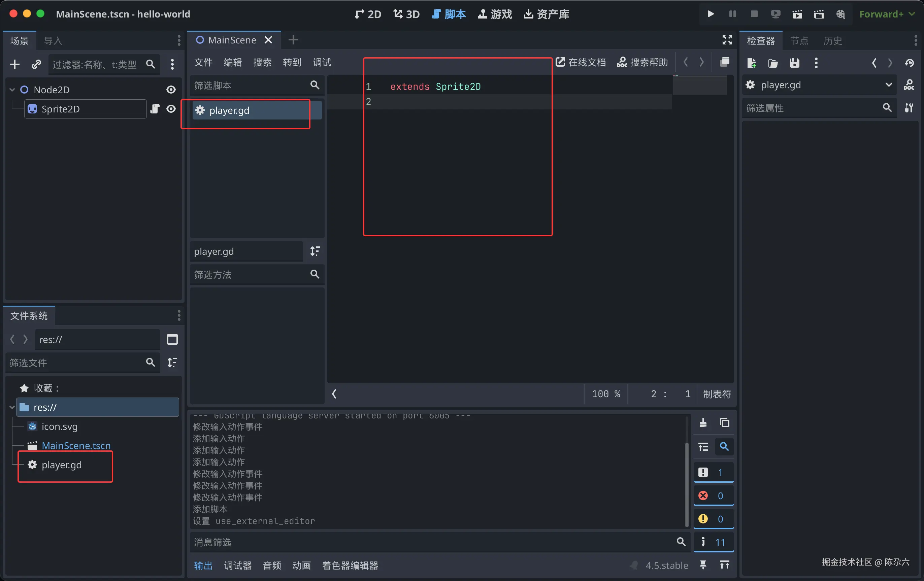Click the instantiate child scene link icon
The image size is (924, 581).
pyautogui.click(x=36, y=64)
